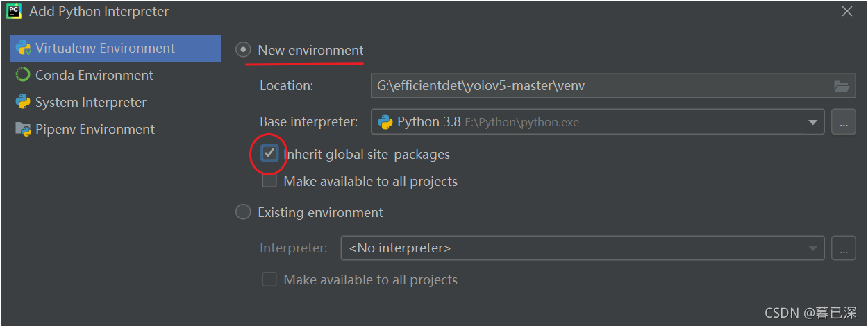868x326 pixels.
Task: Click the Python icon in Base interpreter field
Action: (x=385, y=122)
